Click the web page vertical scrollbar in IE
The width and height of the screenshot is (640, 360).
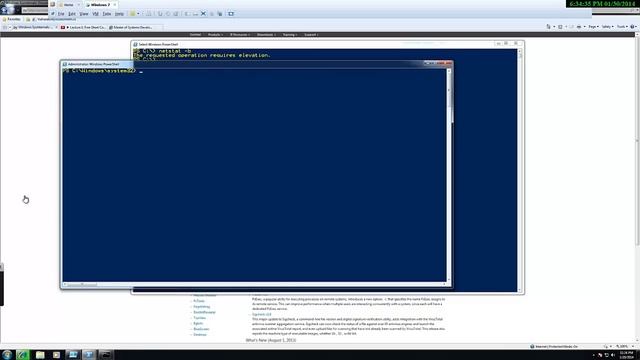tap(637, 188)
